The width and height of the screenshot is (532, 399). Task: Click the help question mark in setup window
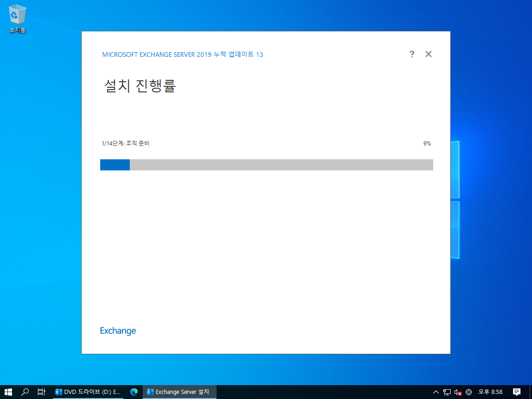point(411,54)
